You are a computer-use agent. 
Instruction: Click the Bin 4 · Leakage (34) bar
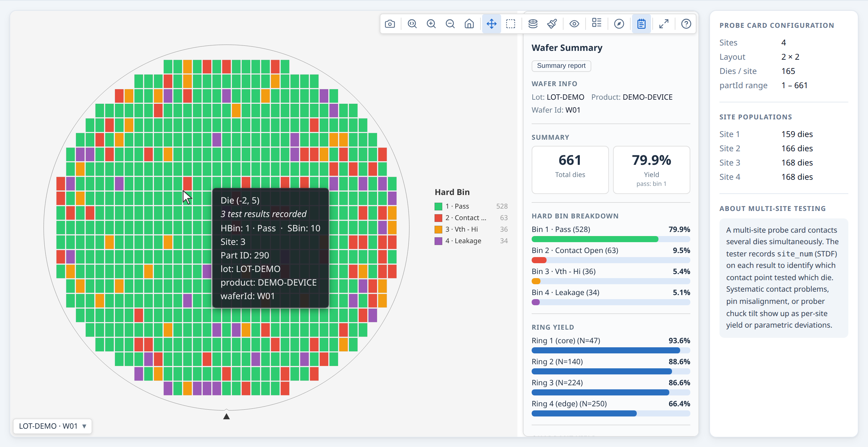pyautogui.click(x=611, y=302)
